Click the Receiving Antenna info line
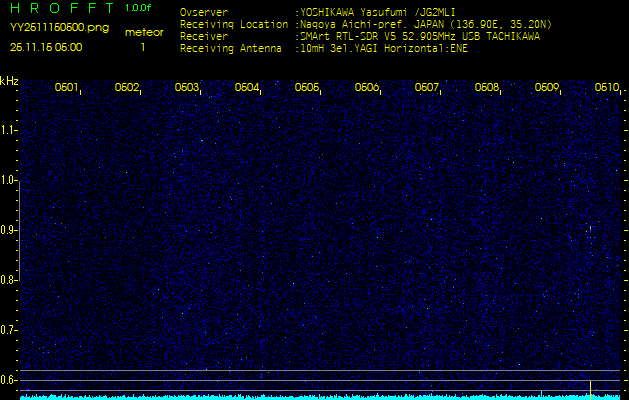This screenshot has width=629, height=400. tap(324, 49)
